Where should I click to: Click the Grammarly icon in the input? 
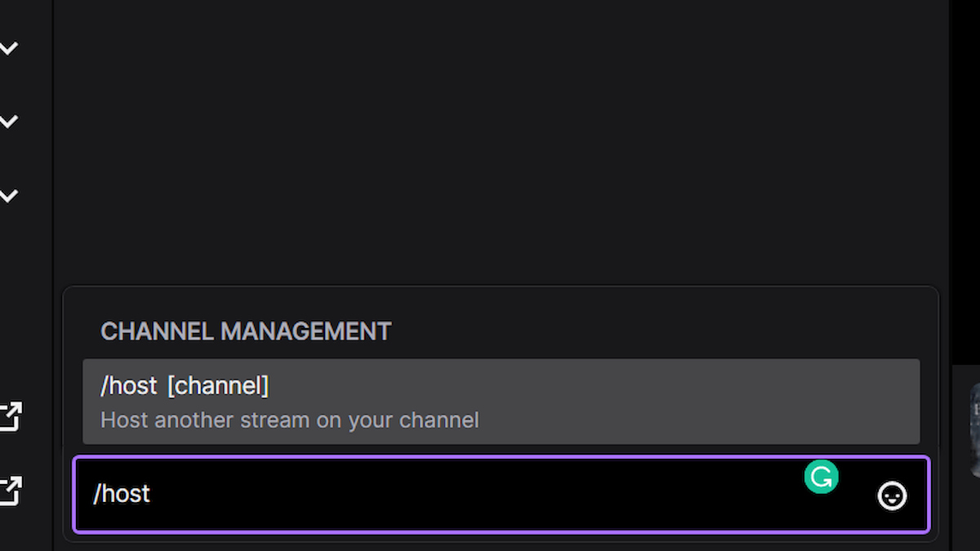(822, 478)
